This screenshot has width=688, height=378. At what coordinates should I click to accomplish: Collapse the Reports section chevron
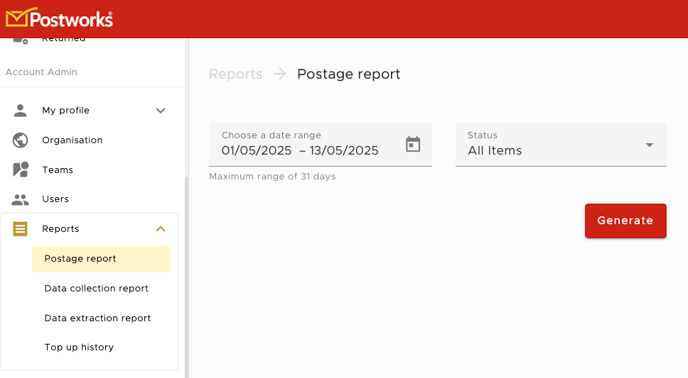coord(161,229)
